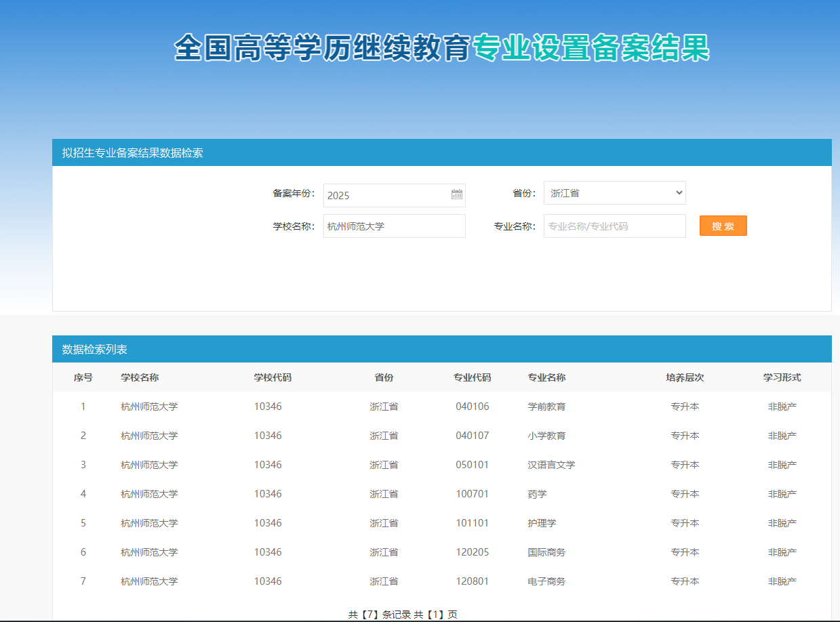Screen dimensions: 840x622
Task: Click the 电子商务 major name cell
Action: coord(546,581)
